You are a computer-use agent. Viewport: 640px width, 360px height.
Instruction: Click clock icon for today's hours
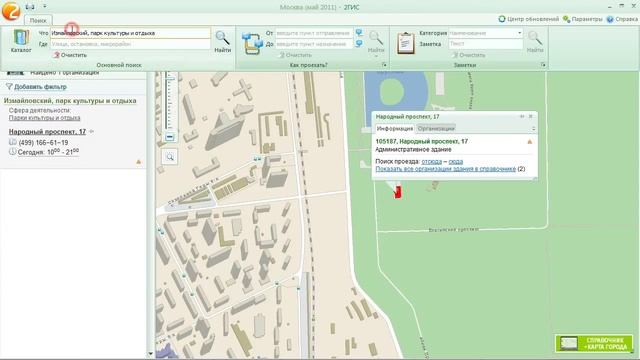coord(13,151)
